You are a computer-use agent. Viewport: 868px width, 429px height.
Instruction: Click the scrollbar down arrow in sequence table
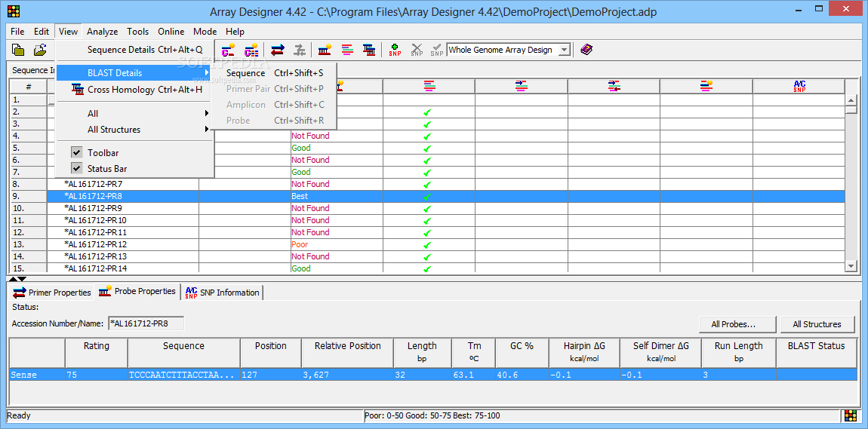pos(851,266)
